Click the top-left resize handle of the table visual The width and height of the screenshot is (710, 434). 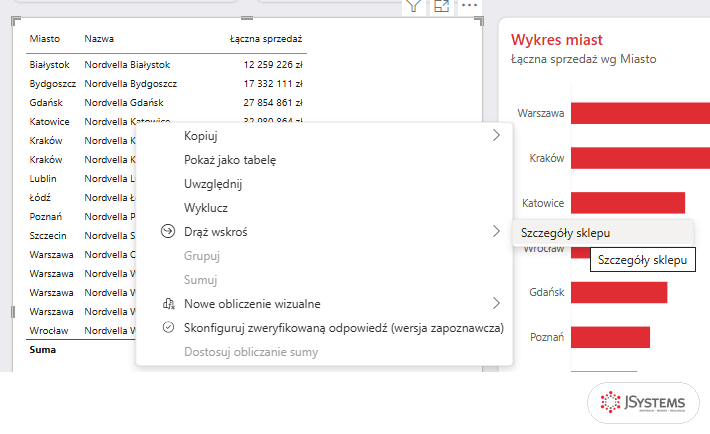(x=16, y=21)
